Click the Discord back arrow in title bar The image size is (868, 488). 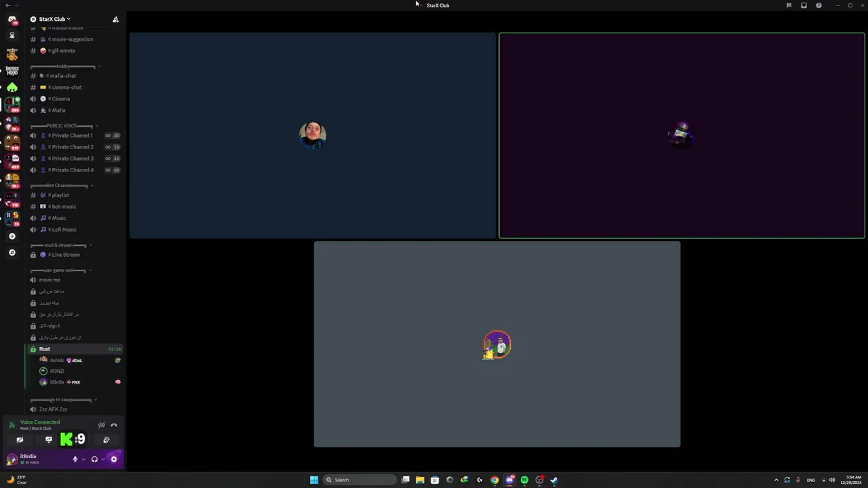[x=7, y=5]
